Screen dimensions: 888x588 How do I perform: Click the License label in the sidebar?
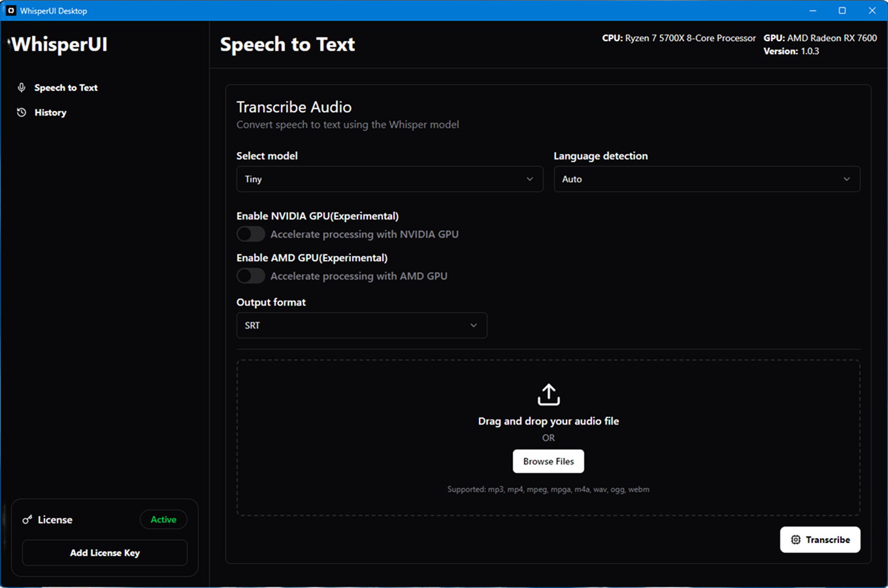click(55, 520)
